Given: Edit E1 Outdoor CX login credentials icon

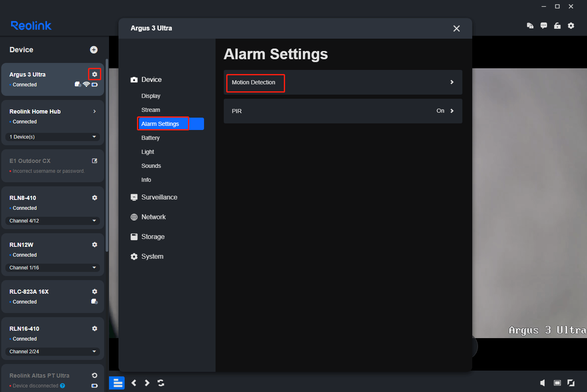Looking at the screenshot, I should click(x=95, y=161).
